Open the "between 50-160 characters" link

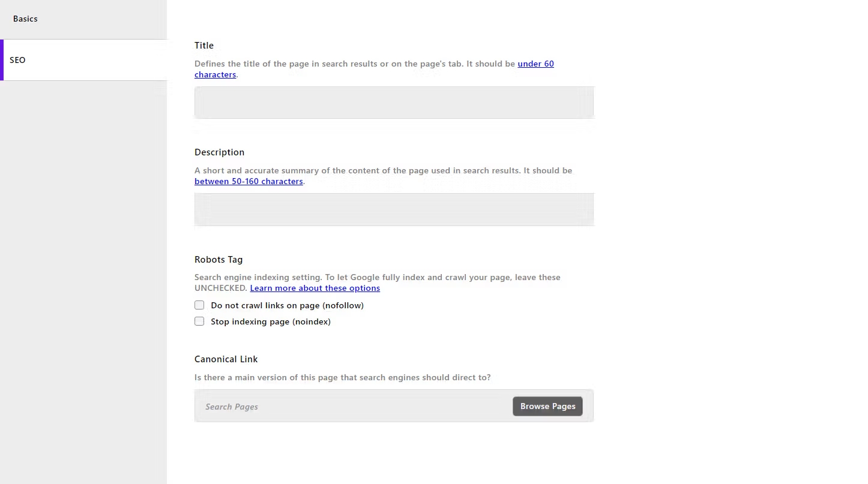coord(249,181)
